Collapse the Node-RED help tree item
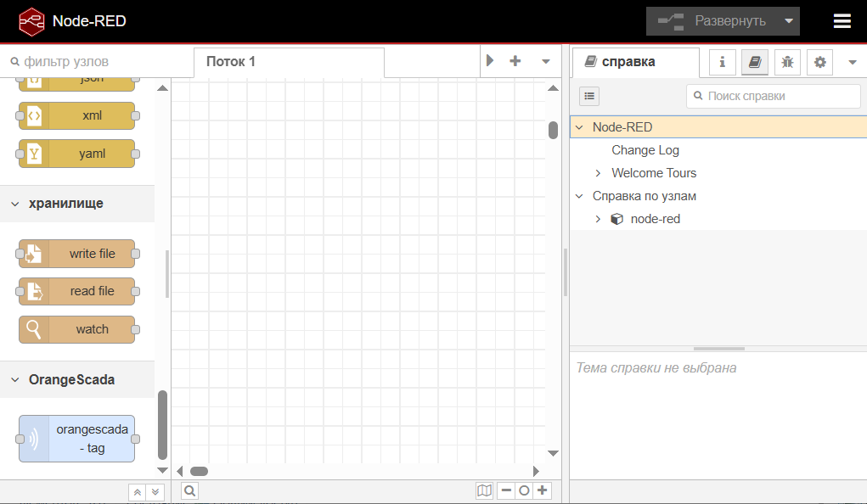Viewport: 867px width, 504px height. [x=579, y=127]
